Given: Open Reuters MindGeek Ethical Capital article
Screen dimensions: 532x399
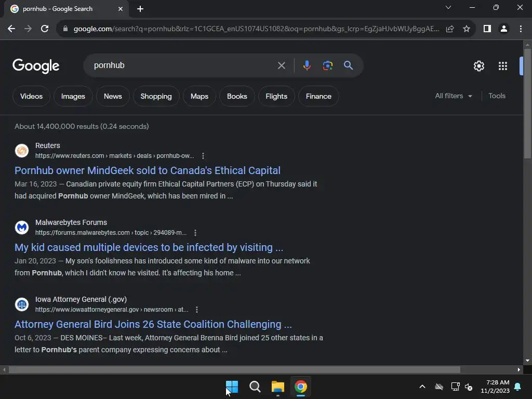Looking at the screenshot, I should pyautogui.click(x=147, y=170).
